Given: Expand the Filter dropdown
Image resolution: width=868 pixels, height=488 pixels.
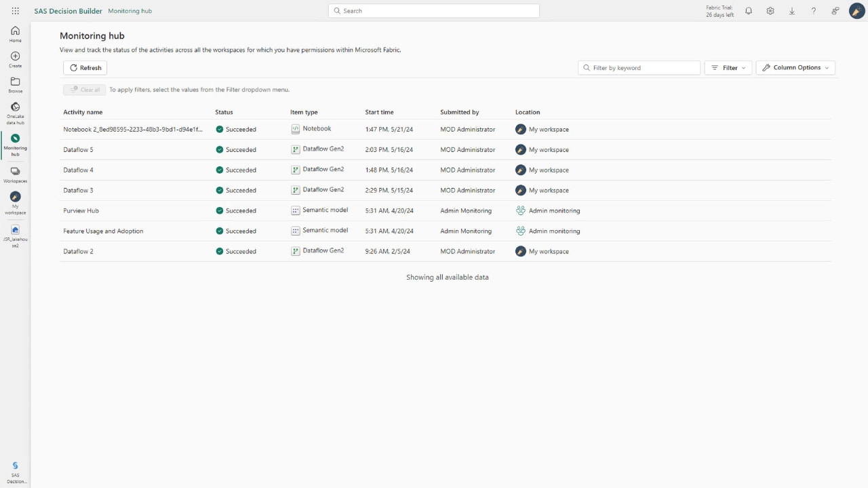Looking at the screenshot, I should [728, 68].
